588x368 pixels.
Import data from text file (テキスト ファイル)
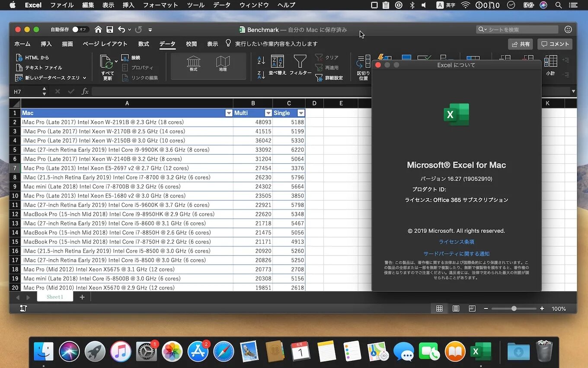tap(39, 68)
